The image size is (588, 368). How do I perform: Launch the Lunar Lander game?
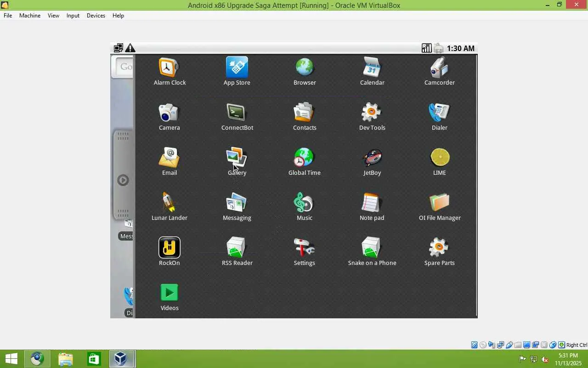170,207
